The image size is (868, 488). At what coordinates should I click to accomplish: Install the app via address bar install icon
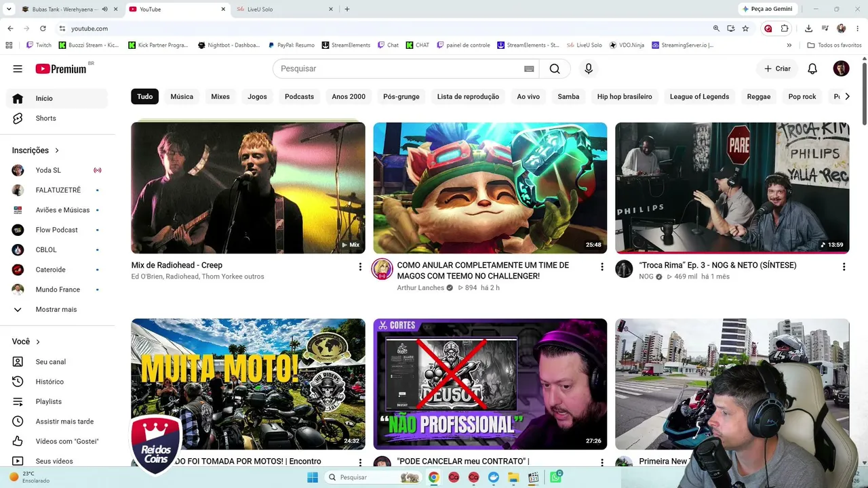pos(731,28)
